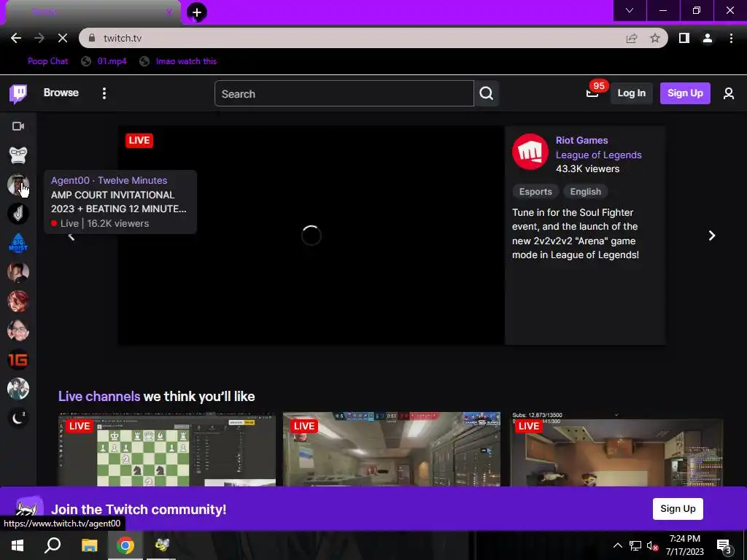The image size is (747, 560).
Task: Open the girl with glasses avatar channel
Action: coord(18,330)
